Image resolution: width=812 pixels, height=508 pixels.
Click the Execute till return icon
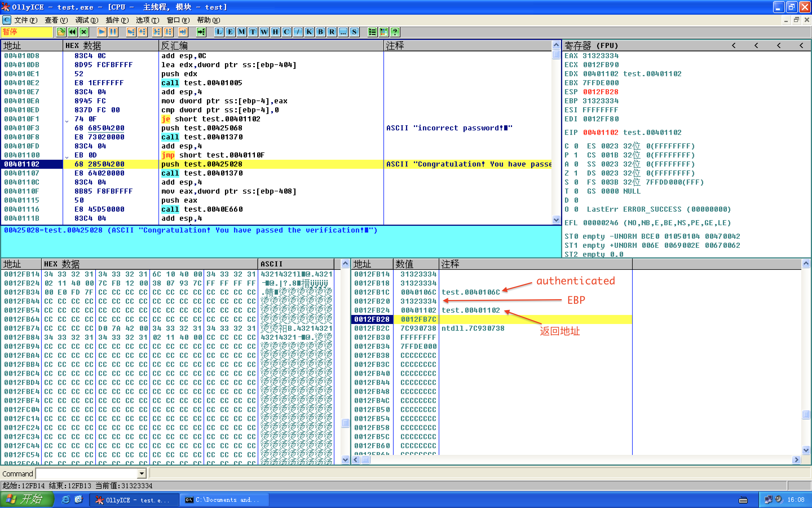coord(182,32)
